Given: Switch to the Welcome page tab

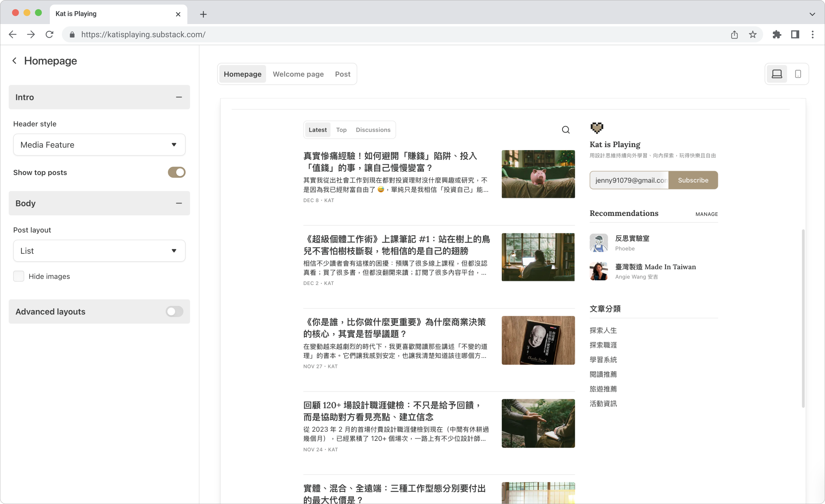Looking at the screenshot, I should coord(298,74).
